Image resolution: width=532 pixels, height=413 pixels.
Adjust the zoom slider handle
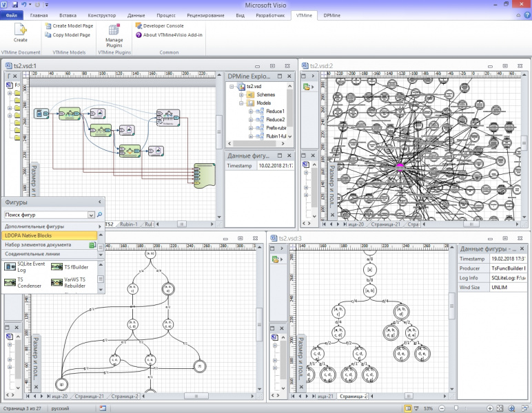pyautogui.click(x=456, y=409)
